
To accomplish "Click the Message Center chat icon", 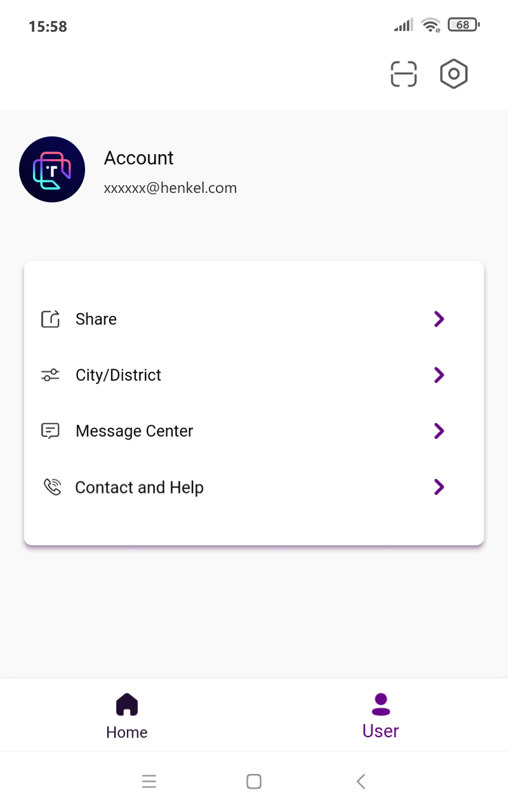I will (x=50, y=431).
